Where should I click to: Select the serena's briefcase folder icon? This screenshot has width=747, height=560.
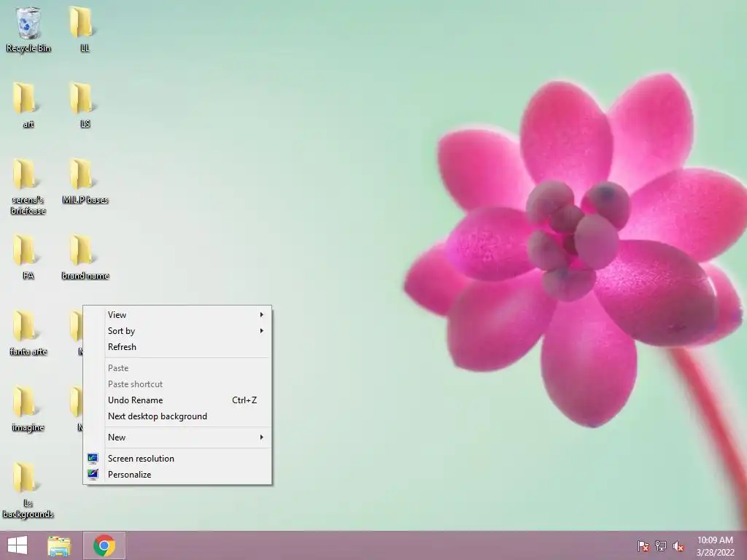(28, 186)
